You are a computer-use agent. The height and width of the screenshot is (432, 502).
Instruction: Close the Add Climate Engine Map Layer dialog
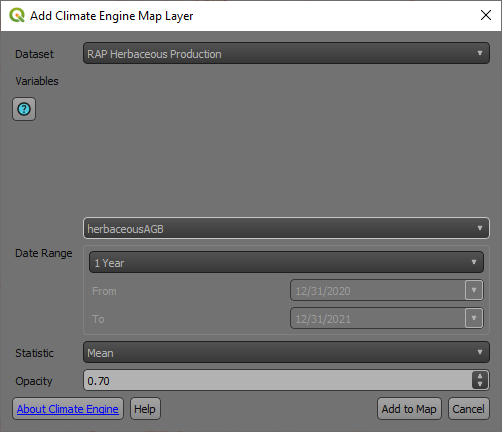pyautogui.click(x=486, y=15)
